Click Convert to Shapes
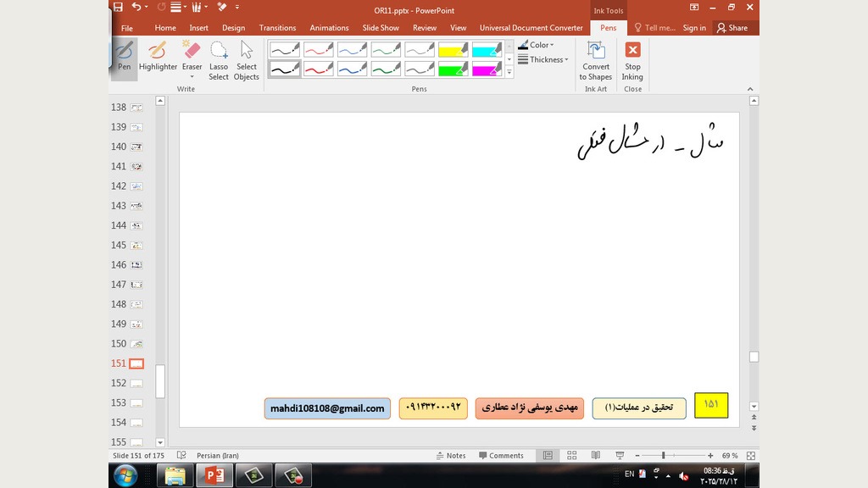 596,60
